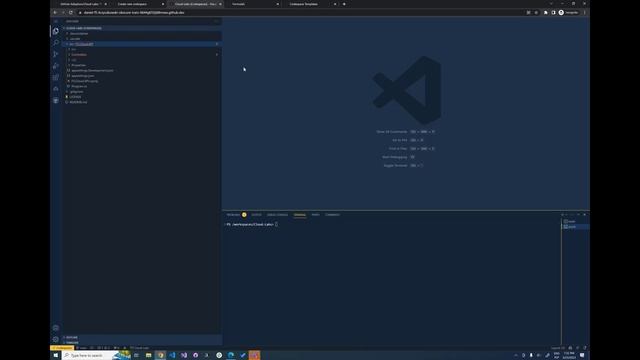Click the browser reload button
The height and width of the screenshot is (360, 640).
tap(71, 13)
